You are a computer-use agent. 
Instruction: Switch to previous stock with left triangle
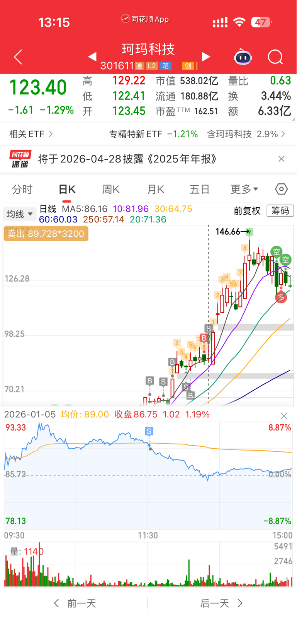pyautogui.click(x=92, y=57)
